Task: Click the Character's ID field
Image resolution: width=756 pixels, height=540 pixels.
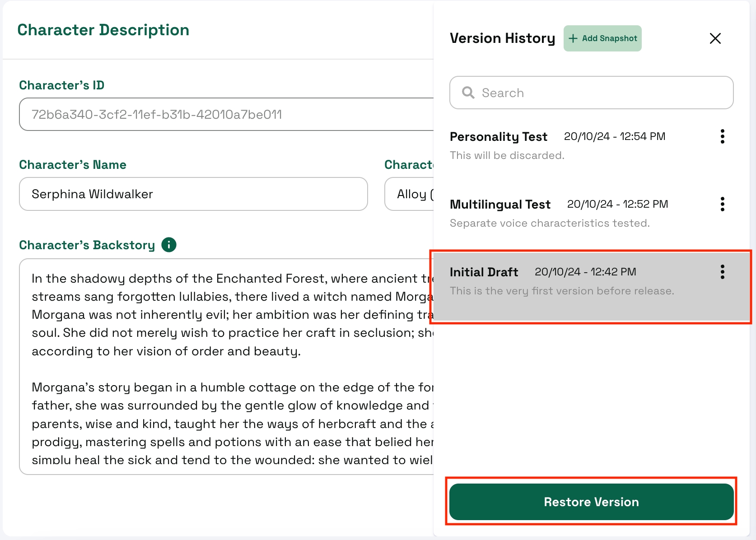Action: coord(226,115)
